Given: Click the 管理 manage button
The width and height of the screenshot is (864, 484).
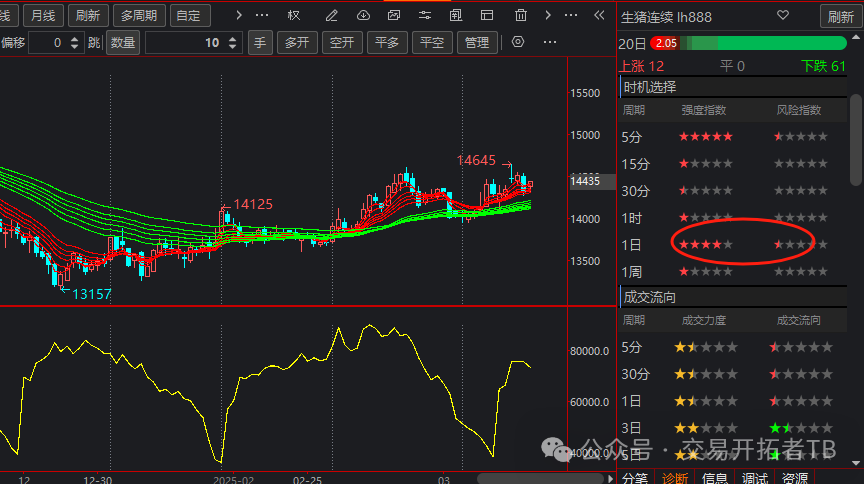Looking at the screenshot, I should pyautogui.click(x=477, y=42).
